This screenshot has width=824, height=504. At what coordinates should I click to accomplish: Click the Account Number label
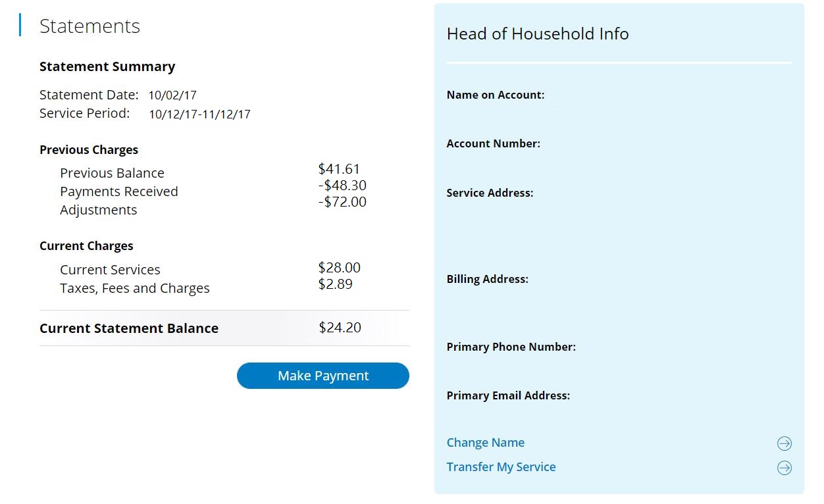click(x=493, y=143)
